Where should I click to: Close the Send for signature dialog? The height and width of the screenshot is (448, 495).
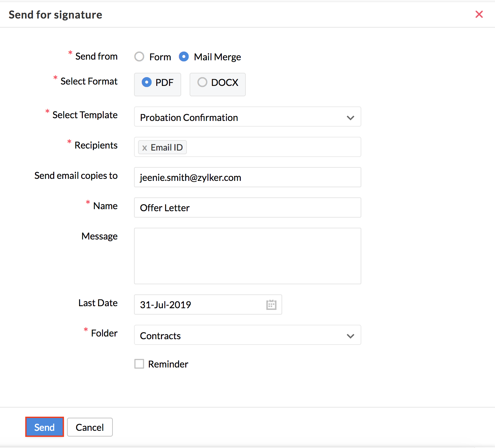479,14
